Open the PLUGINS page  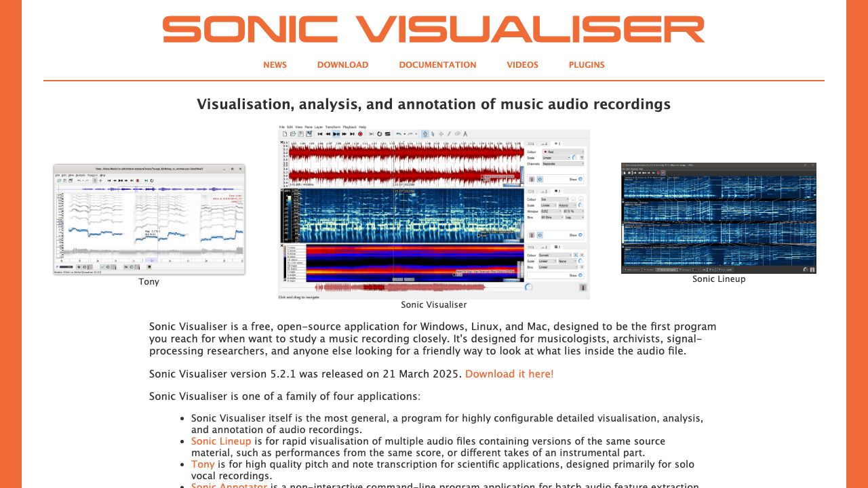tap(587, 65)
